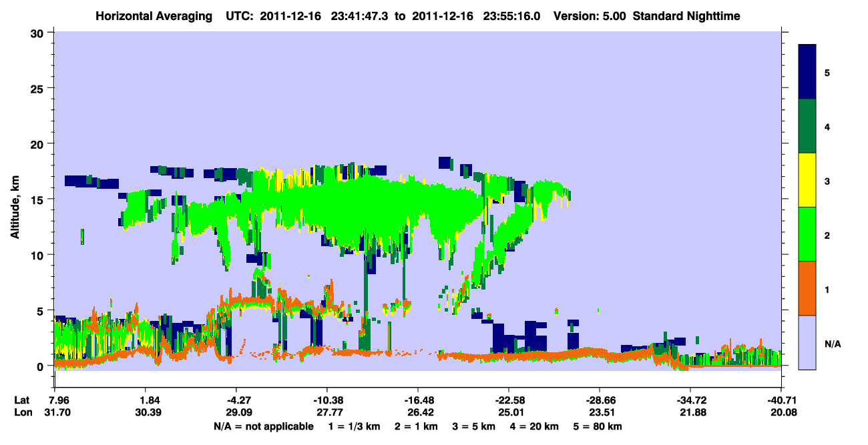Click the dark blue colorbar segment labeled 5

[808, 71]
